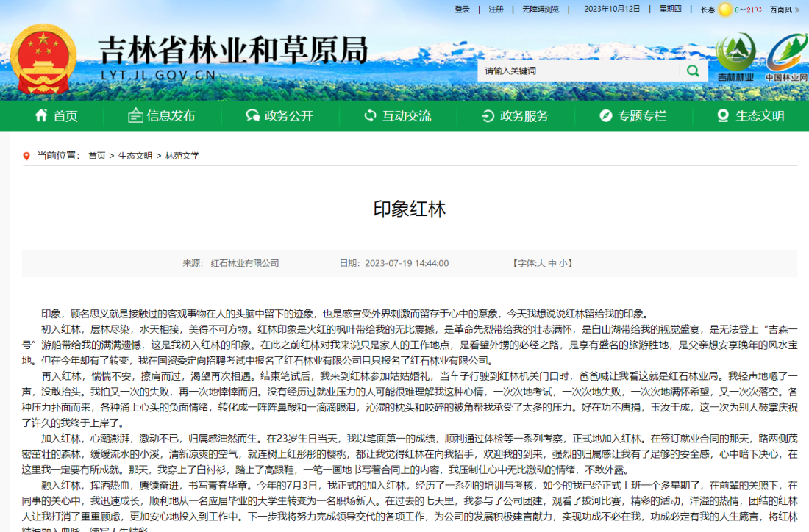Expand the 西南风 chevron
Image resolution: width=809 pixels, height=532 pixels.
coord(797,10)
